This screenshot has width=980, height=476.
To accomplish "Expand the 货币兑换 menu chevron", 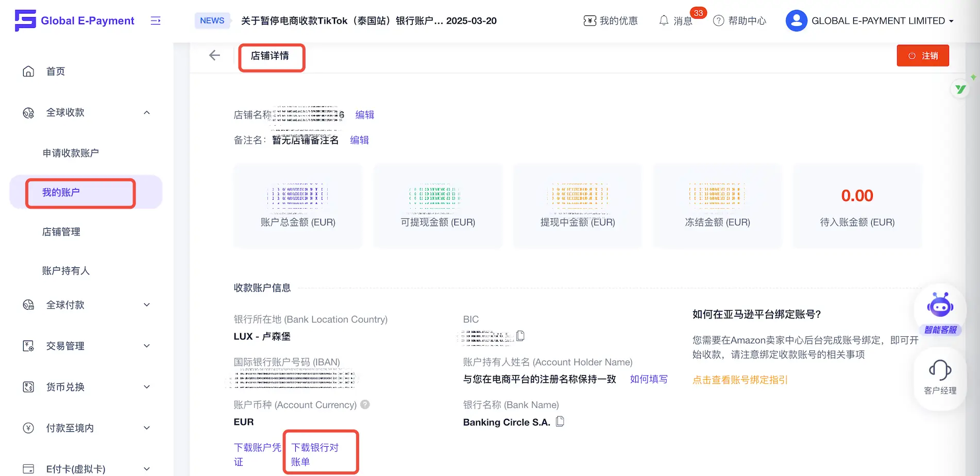I will (x=147, y=387).
